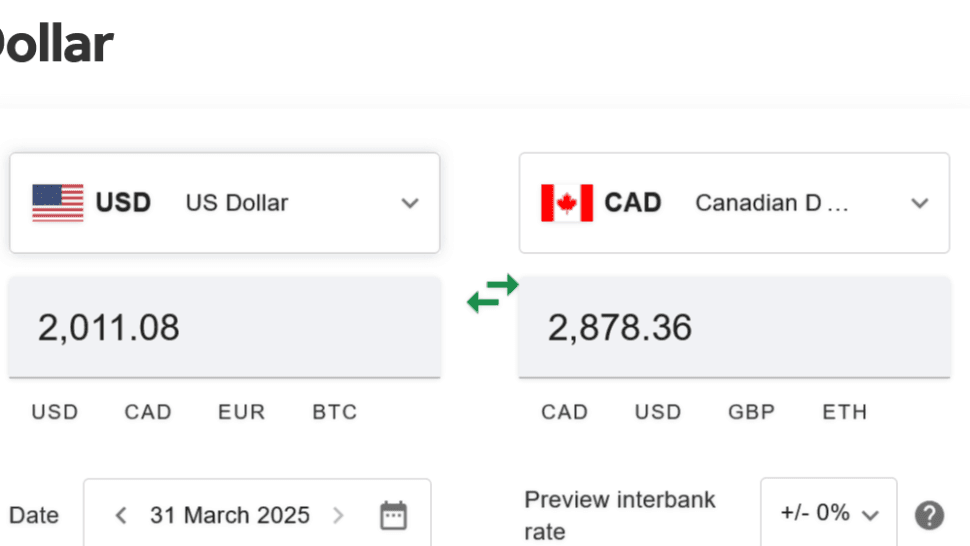Screen dimensions: 970x546
Task: Select BTC quick link under source amount
Action: pyautogui.click(x=335, y=412)
